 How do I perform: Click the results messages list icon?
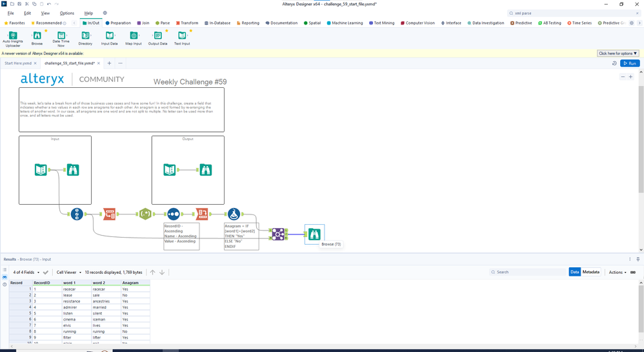5,270
